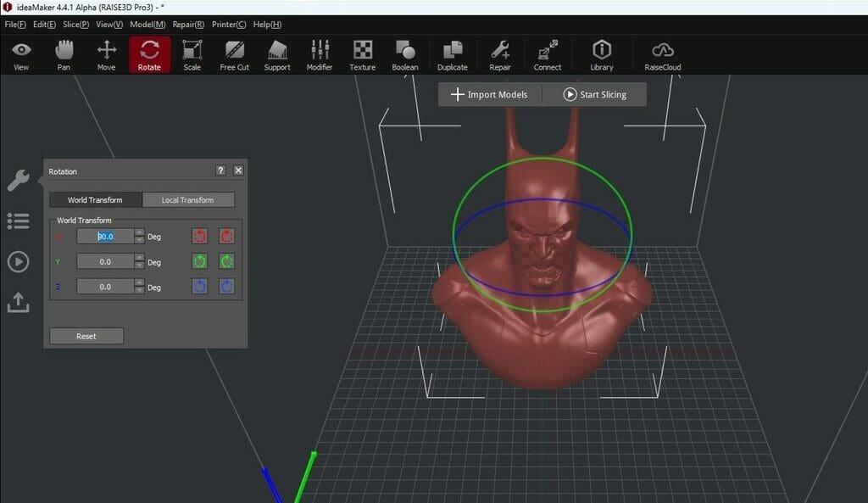Viewport: 868px width, 503px height.
Task: Click Start Slicing button
Action: click(594, 95)
